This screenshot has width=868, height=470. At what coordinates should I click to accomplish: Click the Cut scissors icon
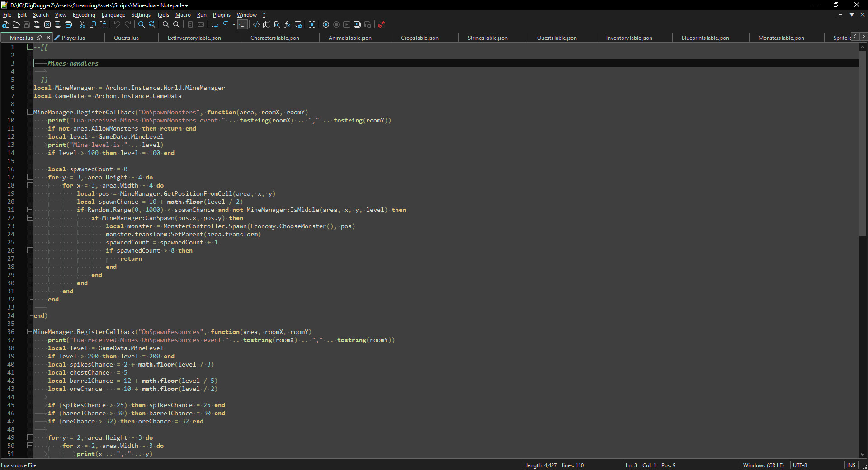82,24
